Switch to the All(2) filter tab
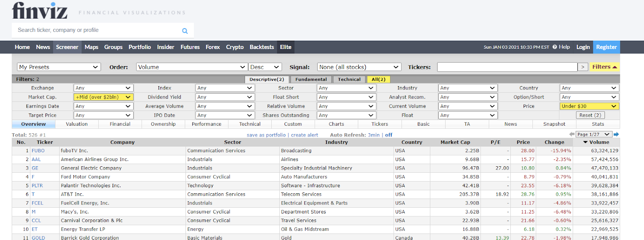Viewport: 644px width, 240px height. point(378,79)
